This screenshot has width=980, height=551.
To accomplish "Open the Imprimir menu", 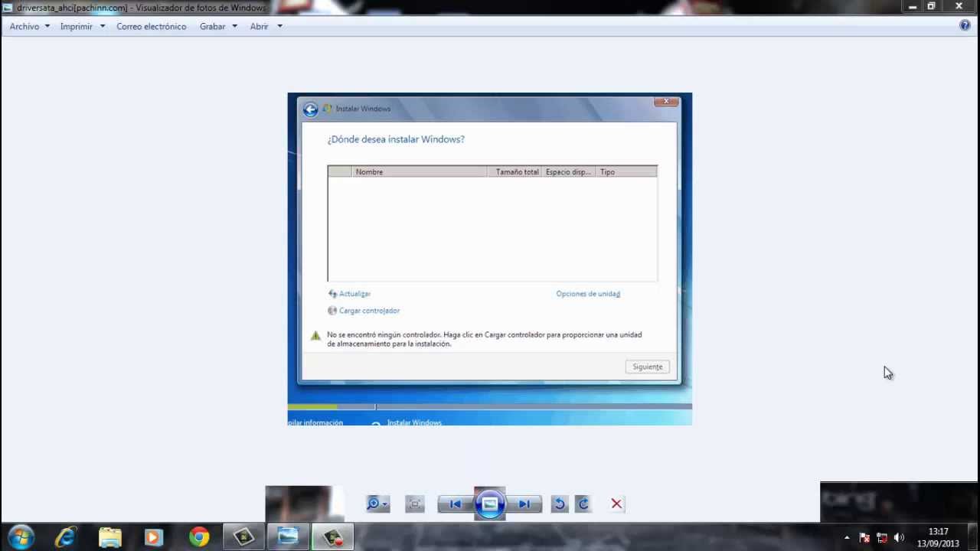I will [83, 26].
